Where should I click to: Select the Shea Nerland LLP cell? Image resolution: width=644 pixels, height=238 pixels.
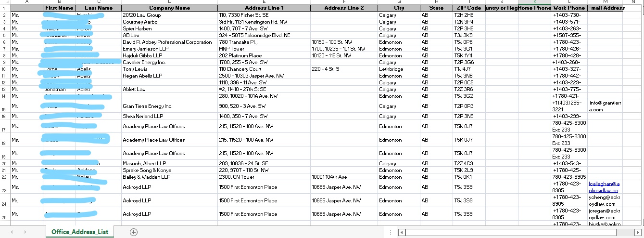(x=169, y=116)
